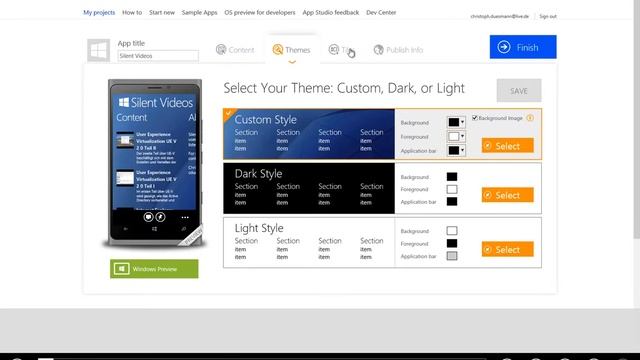Click the Silent Videos title in phone preview

[162, 102]
